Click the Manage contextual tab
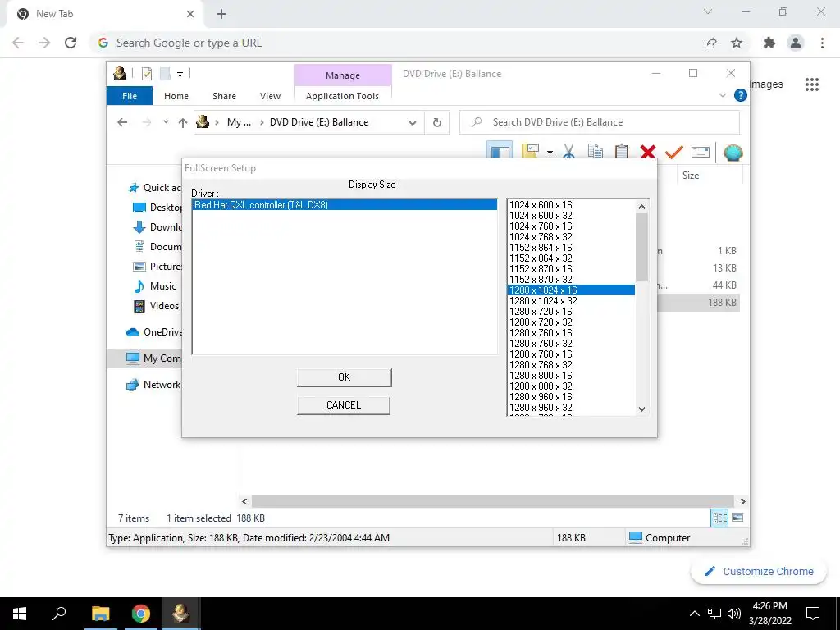840x630 pixels. [x=343, y=75]
